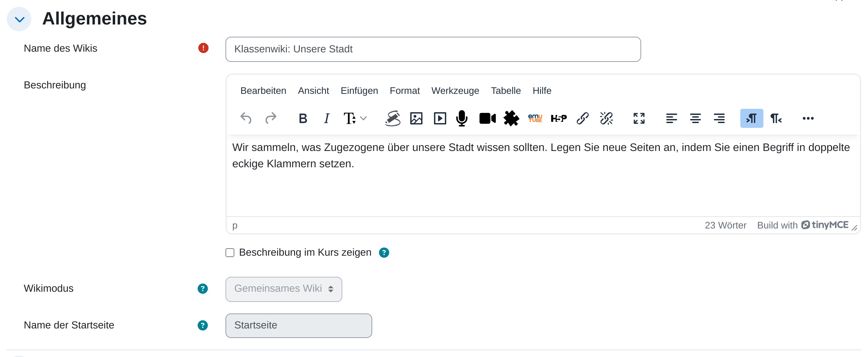This screenshot has height=357, width=868.
Task: Insert a link with the chain icon
Action: (582, 118)
